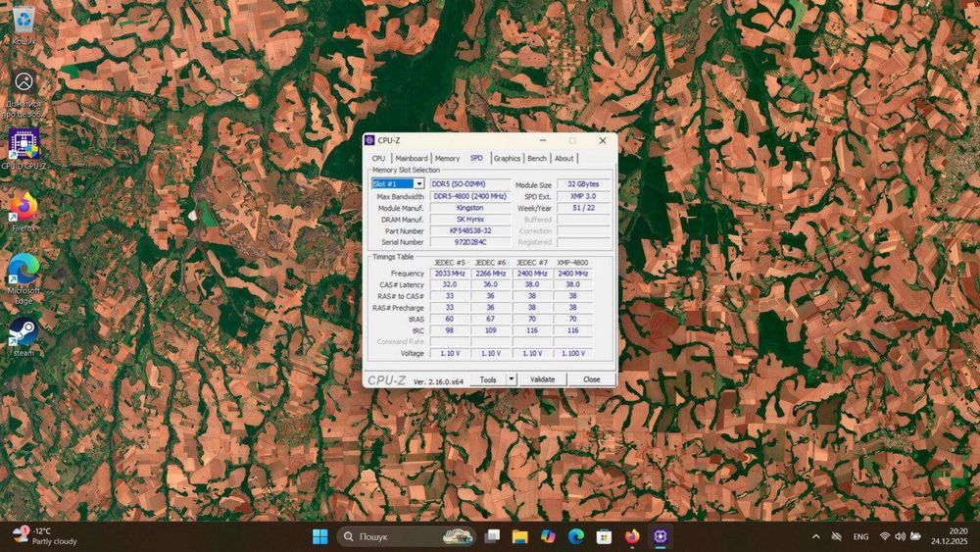
Task: Click the crossed-out tray icon left of ENG
Action: click(x=836, y=536)
